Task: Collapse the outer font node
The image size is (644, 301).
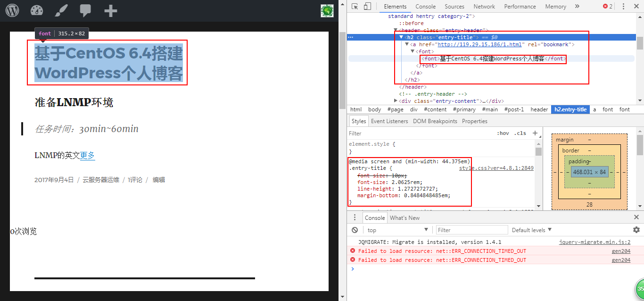Action: click(x=413, y=51)
